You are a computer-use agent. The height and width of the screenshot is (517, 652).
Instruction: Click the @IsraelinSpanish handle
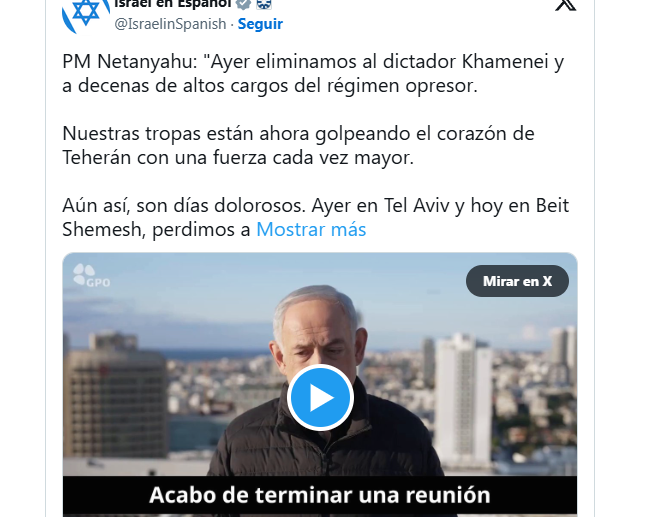pos(170,24)
